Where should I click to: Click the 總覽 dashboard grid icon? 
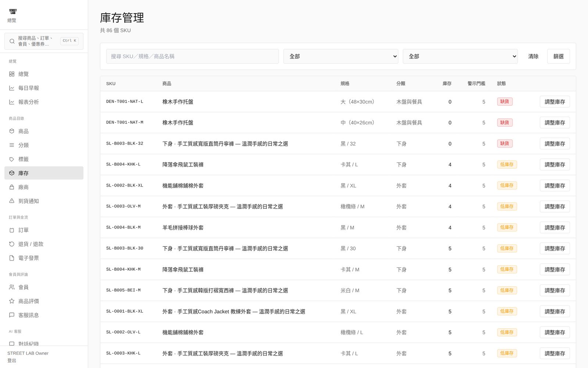click(x=12, y=74)
